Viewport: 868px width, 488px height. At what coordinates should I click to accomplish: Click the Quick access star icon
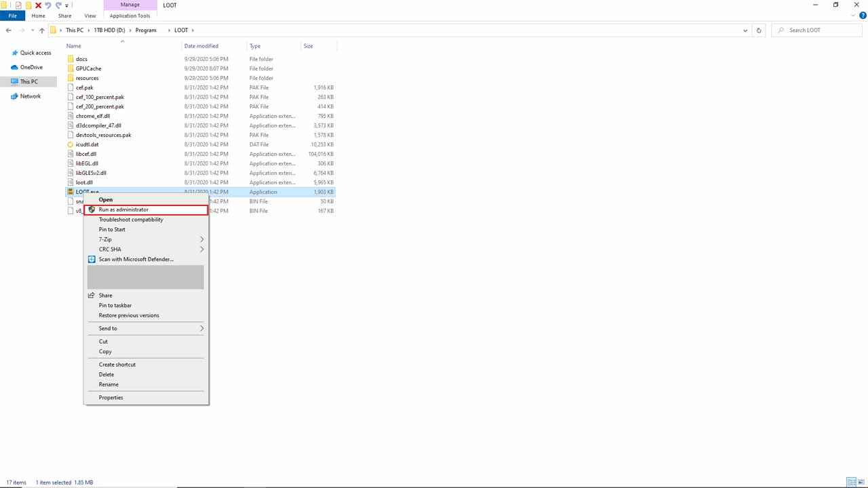(x=15, y=53)
